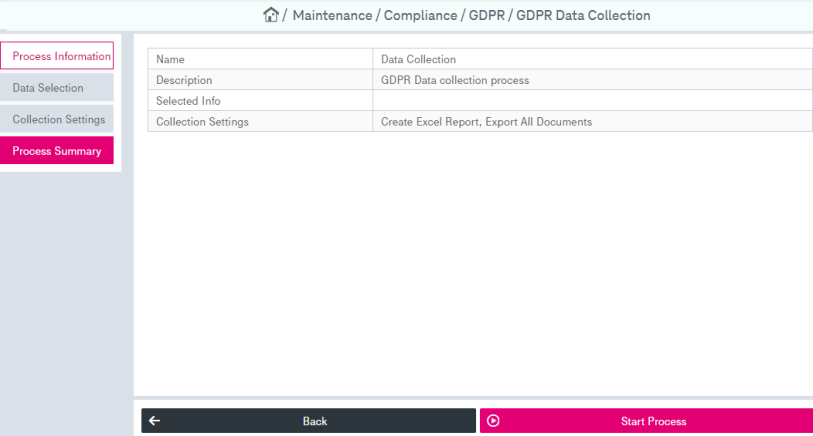
Task: Select 'GDPR Data collection process' text
Action: pyautogui.click(x=455, y=80)
